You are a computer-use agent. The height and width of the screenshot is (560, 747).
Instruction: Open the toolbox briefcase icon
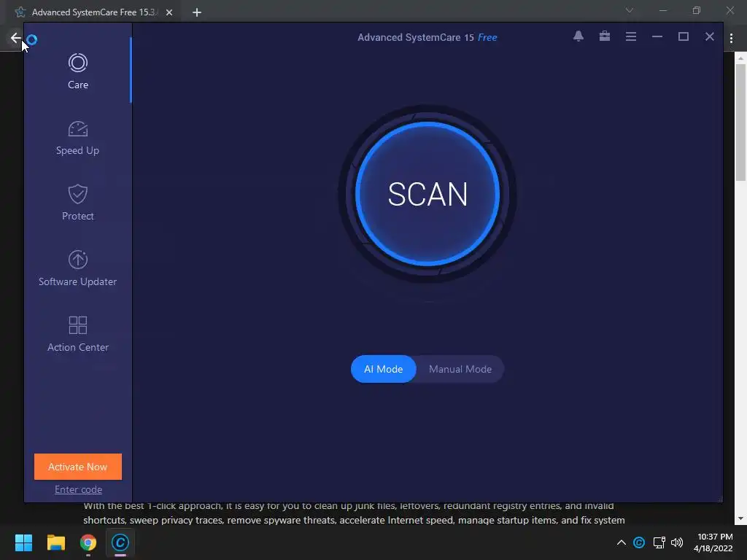(x=605, y=36)
